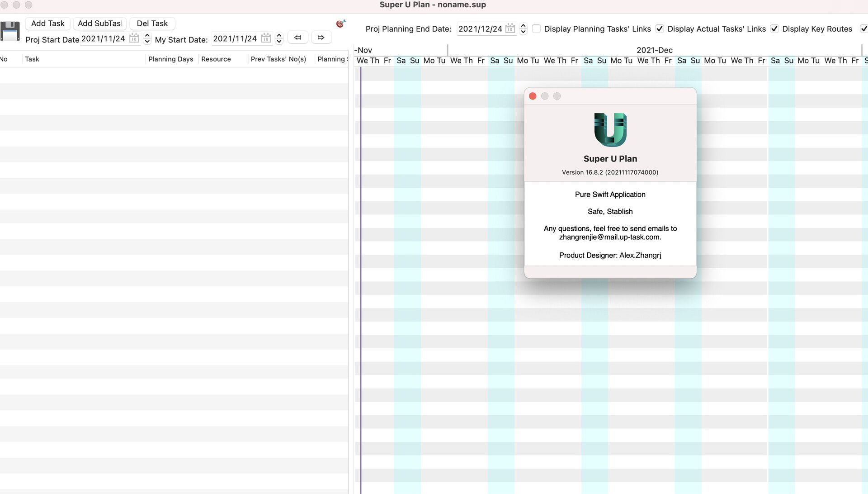868x494 pixels.
Task: Close the Super U Plan About dialog
Action: point(533,96)
